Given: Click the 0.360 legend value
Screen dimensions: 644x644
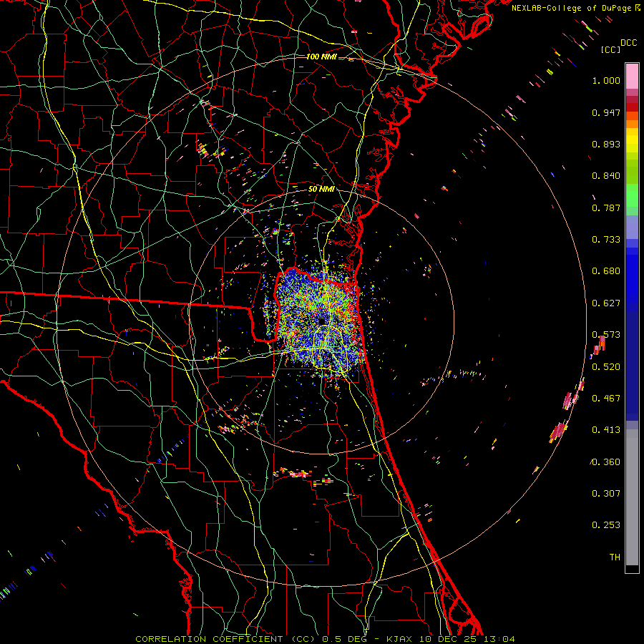Looking at the screenshot, I should click(x=606, y=462).
